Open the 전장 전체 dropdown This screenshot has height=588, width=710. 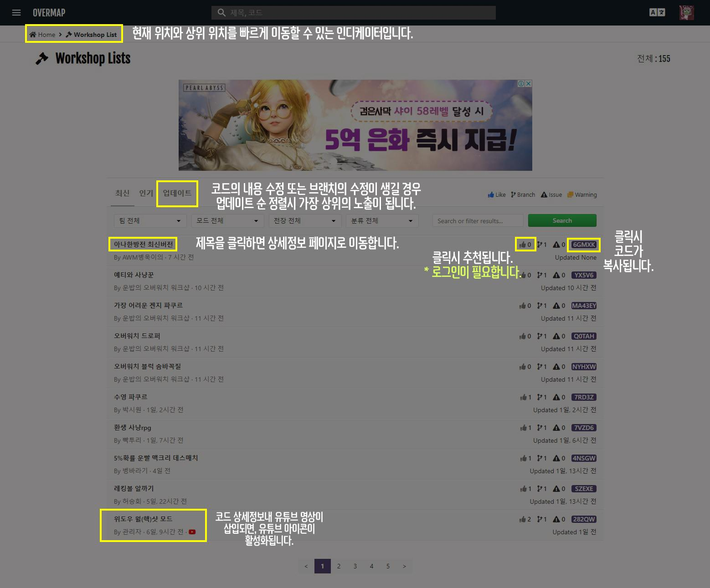coord(305,220)
